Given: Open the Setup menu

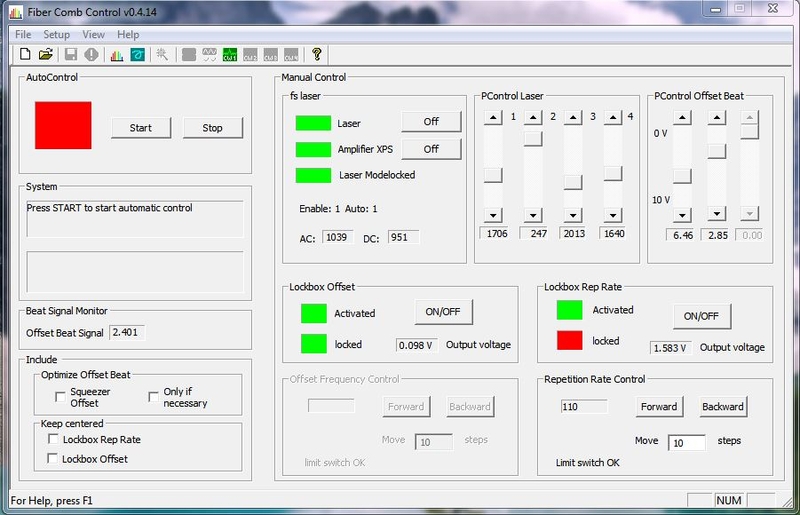Looking at the screenshot, I should coord(56,34).
